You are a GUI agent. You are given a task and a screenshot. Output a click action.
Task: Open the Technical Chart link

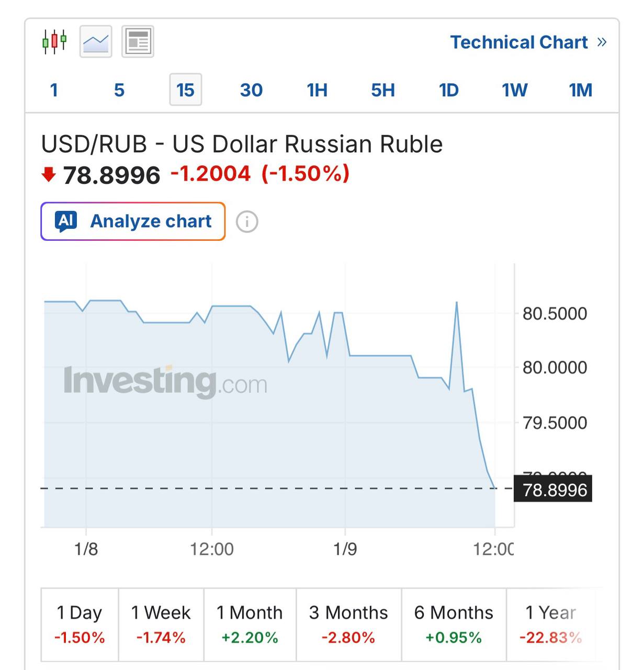[519, 42]
